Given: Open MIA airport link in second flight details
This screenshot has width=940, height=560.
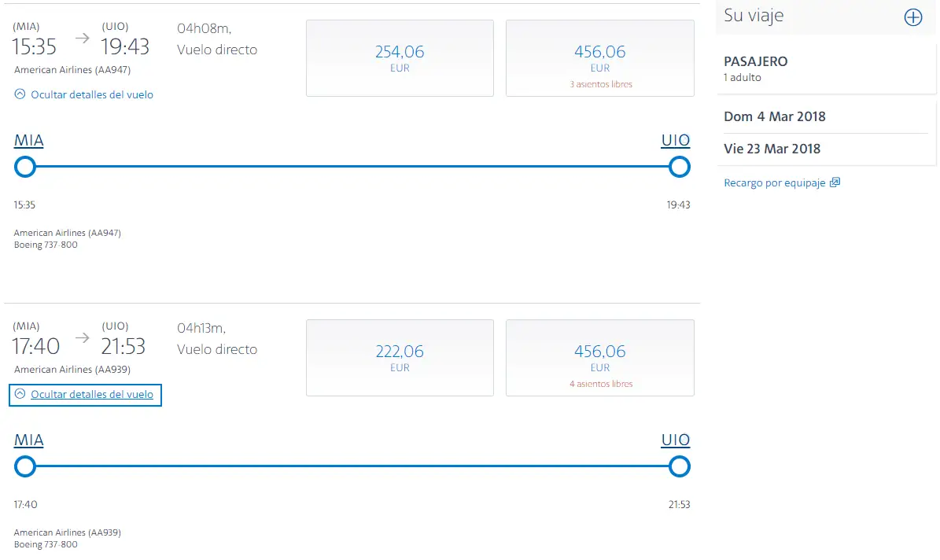Looking at the screenshot, I should [x=29, y=440].
